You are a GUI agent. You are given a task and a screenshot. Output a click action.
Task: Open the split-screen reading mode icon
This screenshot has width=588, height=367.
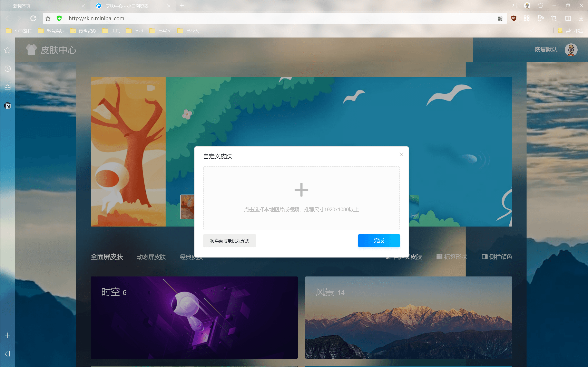pyautogui.click(x=568, y=18)
